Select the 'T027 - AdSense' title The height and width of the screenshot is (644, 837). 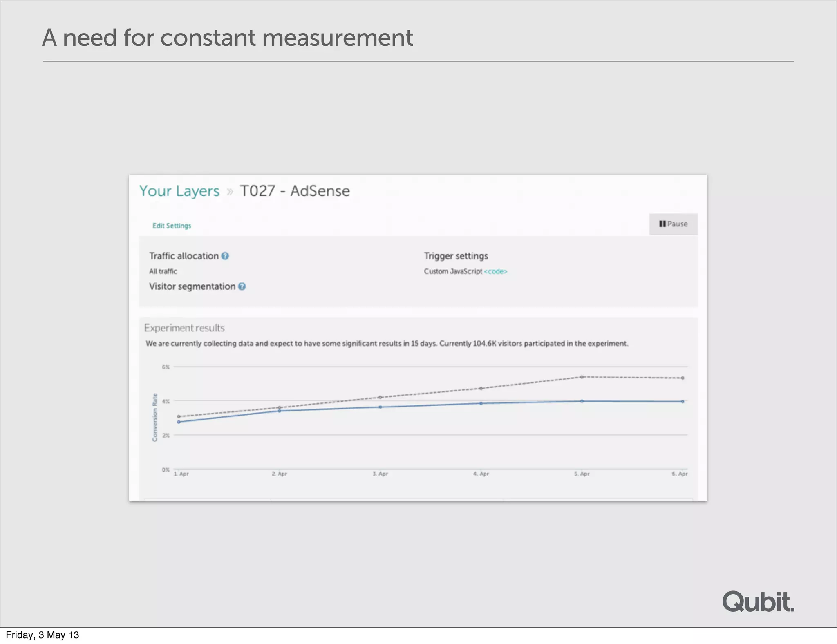[295, 191]
